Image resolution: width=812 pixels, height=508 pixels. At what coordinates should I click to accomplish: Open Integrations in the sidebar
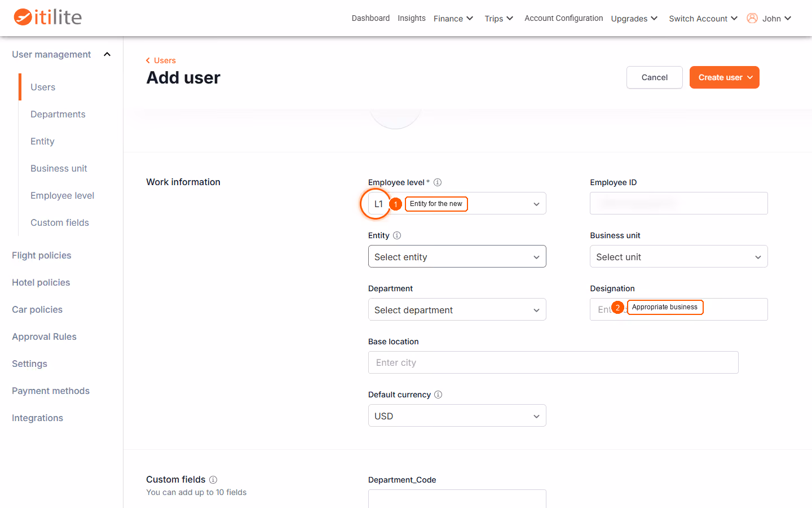(37, 418)
